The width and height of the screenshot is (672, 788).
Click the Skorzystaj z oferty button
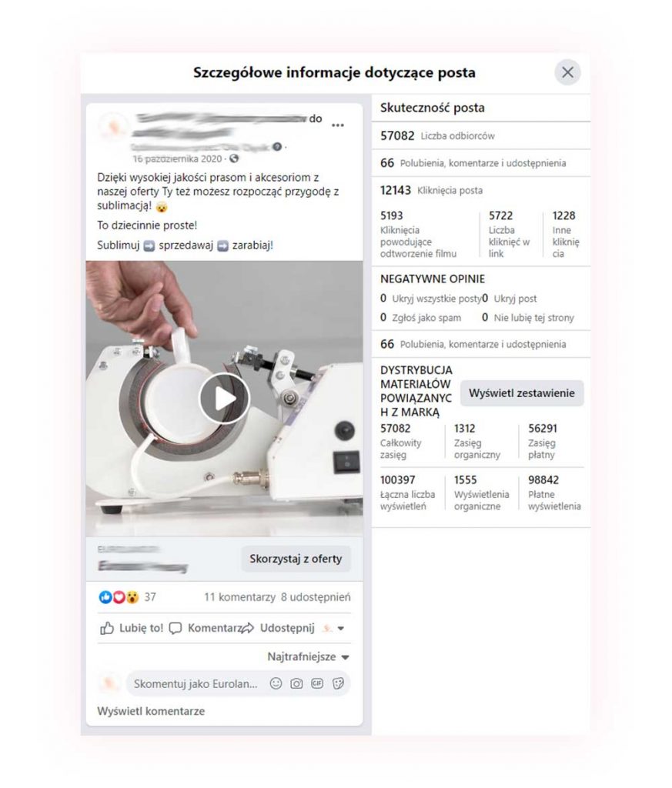pos(296,559)
